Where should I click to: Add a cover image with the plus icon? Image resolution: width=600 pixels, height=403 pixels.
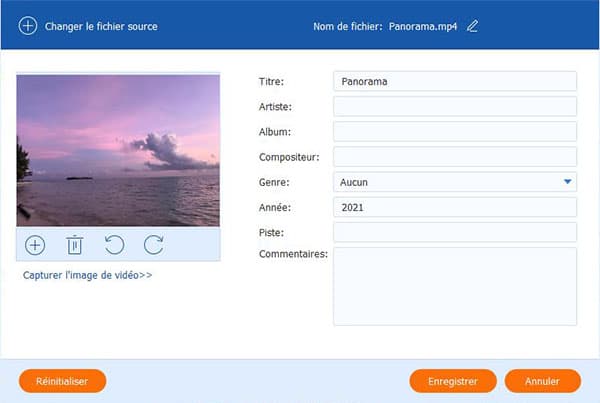[35, 245]
